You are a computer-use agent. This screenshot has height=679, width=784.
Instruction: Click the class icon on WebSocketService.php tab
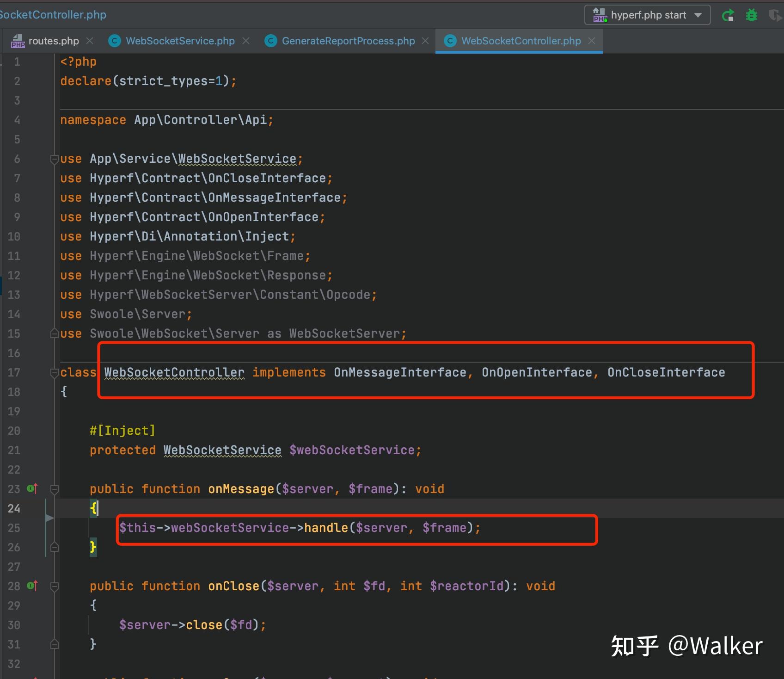click(114, 41)
